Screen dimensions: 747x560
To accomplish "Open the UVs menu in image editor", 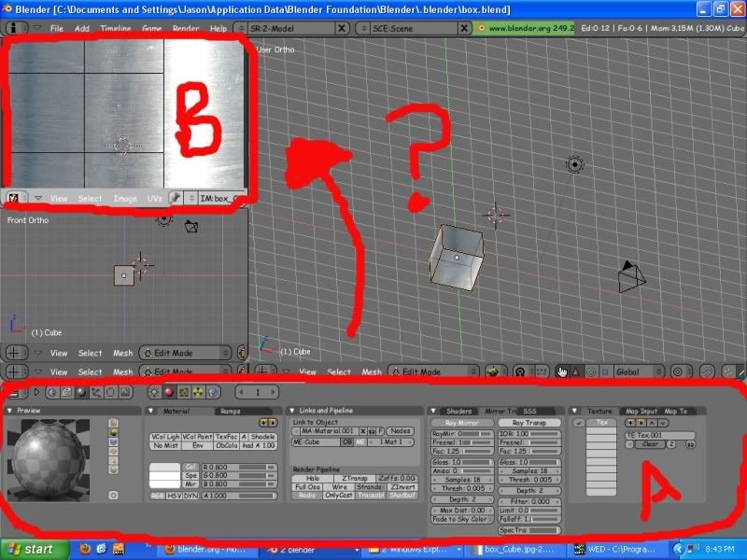I will tap(154, 198).
